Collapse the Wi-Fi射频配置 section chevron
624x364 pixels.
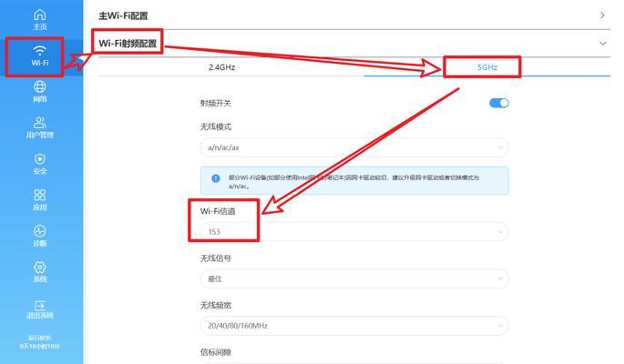(603, 44)
